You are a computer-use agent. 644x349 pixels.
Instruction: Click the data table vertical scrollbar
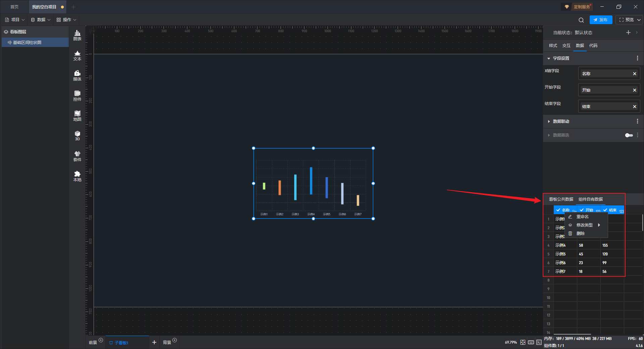click(x=642, y=223)
